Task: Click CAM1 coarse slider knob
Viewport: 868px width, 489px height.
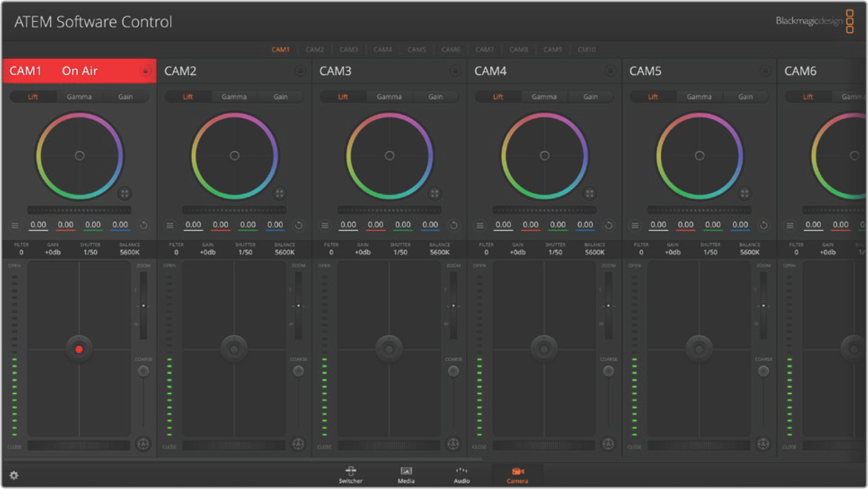Action: [143, 371]
